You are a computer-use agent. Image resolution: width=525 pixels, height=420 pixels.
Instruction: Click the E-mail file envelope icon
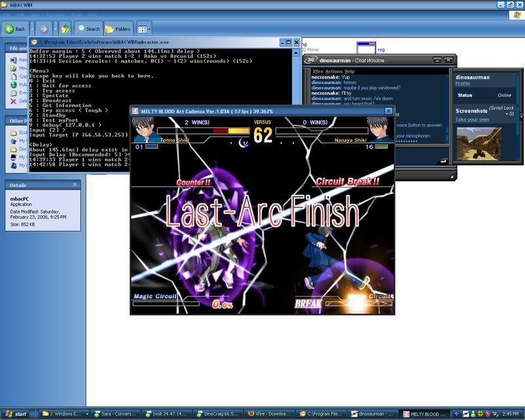click(x=13, y=93)
